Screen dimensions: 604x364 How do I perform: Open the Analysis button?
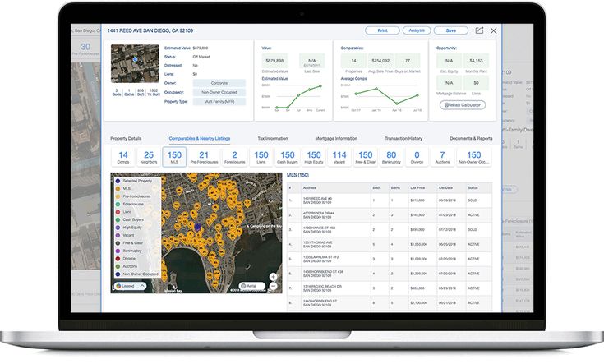pyautogui.click(x=417, y=30)
